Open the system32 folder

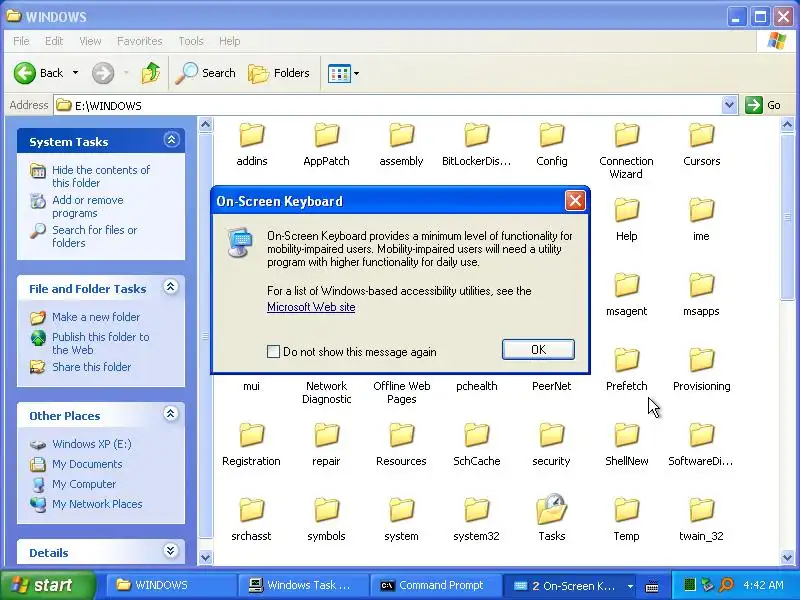tap(477, 520)
